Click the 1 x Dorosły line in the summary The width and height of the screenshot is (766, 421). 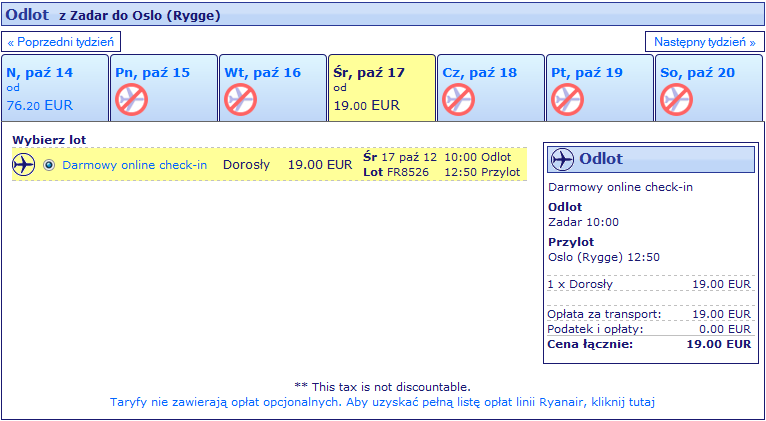click(649, 284)
